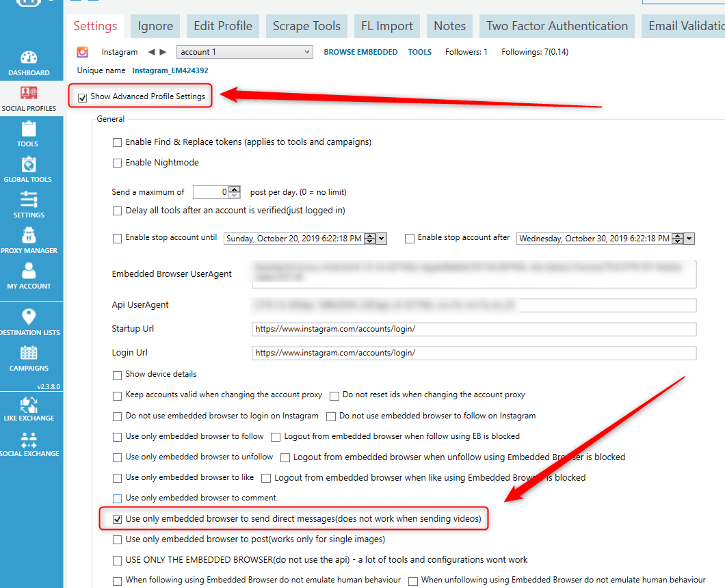Image resolution: width=725 pixels, height=588 pixels.
Task: Open Like Exchange in sidebar
Action: (x=29, y=410)
